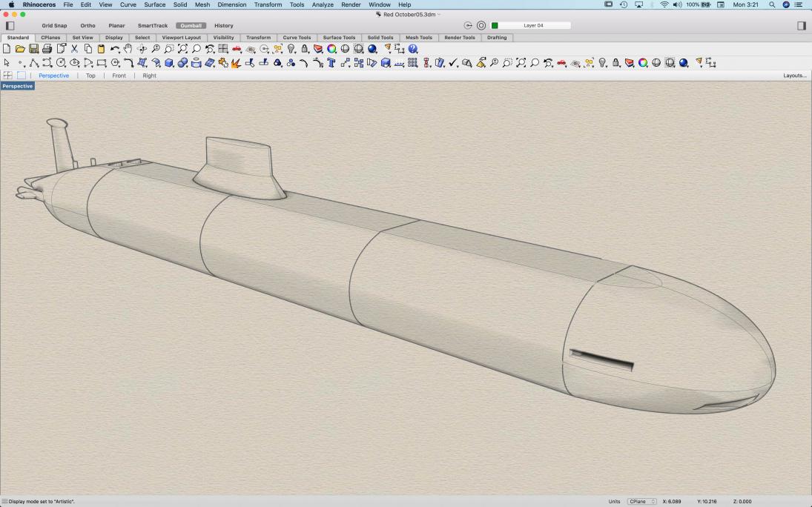812x507 pixels.
Task: Click the green layer color swatch
Action: [495, 25]
